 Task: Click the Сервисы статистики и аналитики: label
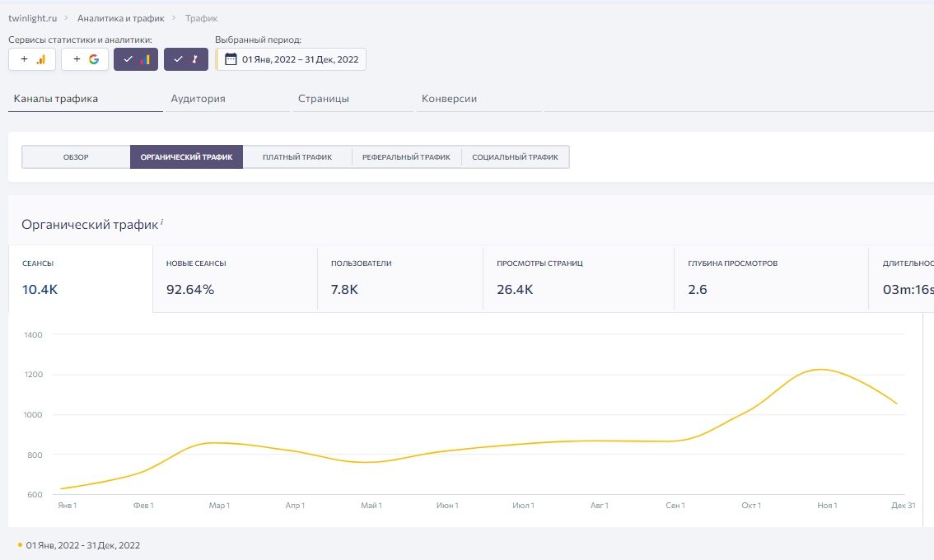click(x=81, y=40)
